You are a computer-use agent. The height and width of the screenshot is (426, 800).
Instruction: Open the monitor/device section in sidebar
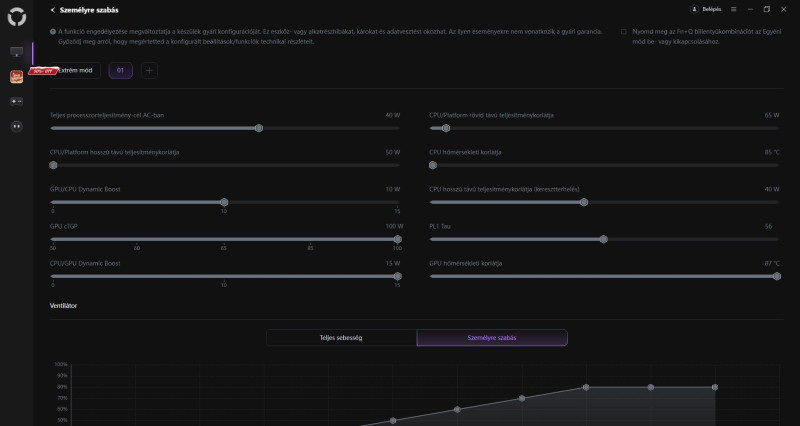click(16, 51)
